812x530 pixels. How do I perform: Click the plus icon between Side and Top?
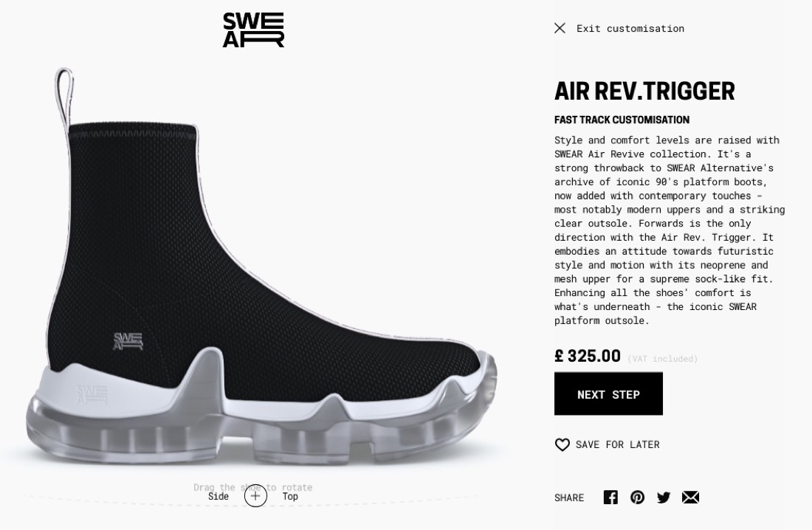pyautogui.click(x=255, y=497)
